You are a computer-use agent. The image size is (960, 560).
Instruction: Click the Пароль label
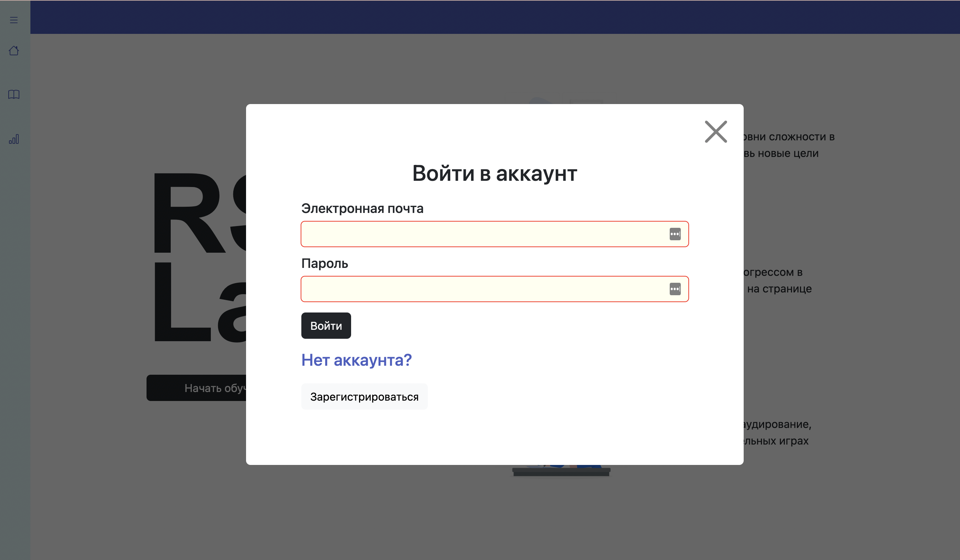pos(324,263)
